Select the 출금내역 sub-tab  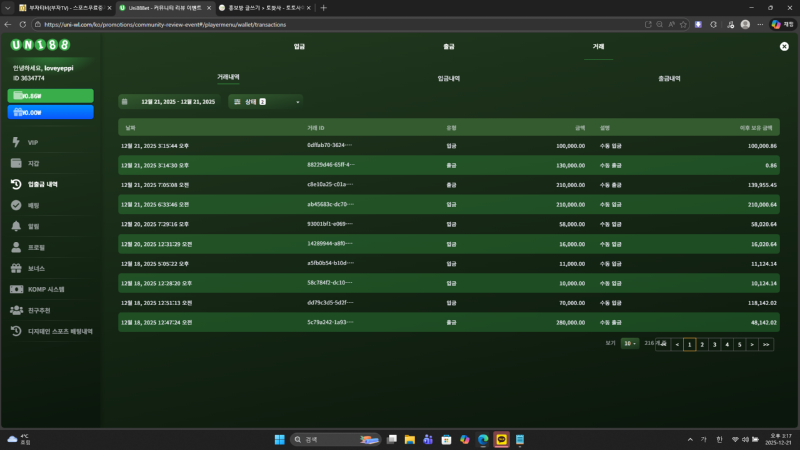point(669,77)
